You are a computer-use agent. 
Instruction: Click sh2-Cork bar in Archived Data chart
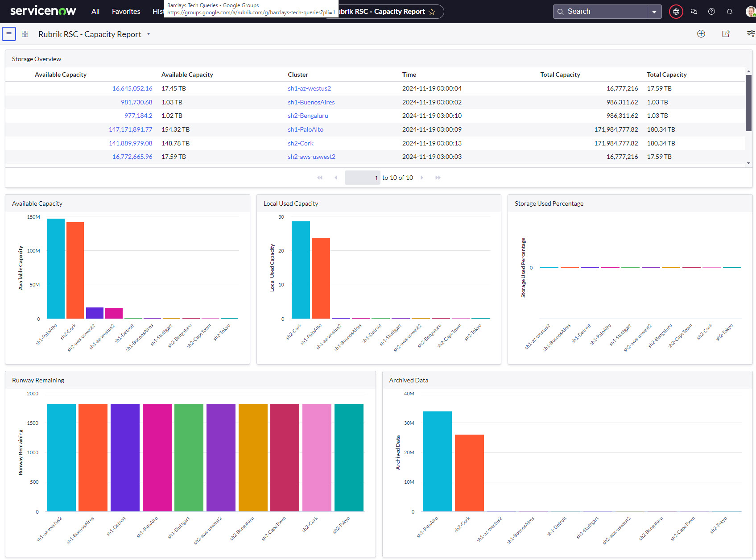pos(469,473)
